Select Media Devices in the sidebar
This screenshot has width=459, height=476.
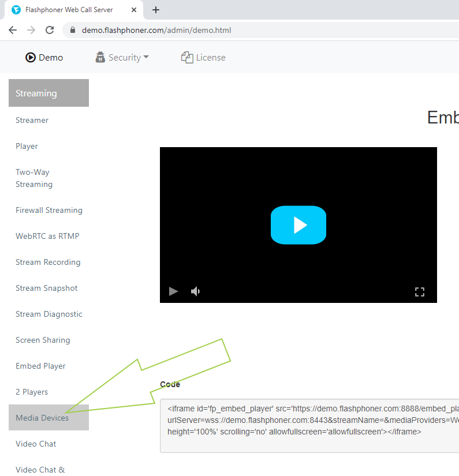(x=48, y=417)
